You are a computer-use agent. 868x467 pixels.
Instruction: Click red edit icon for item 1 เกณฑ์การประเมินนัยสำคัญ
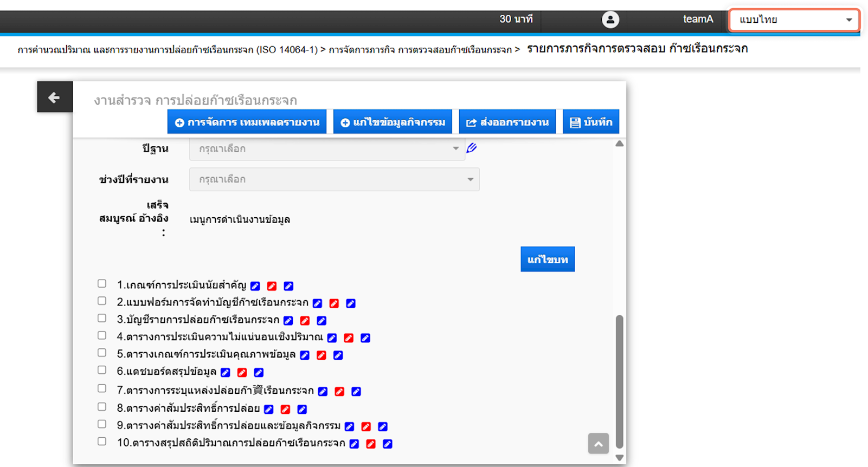pos(272,286)
